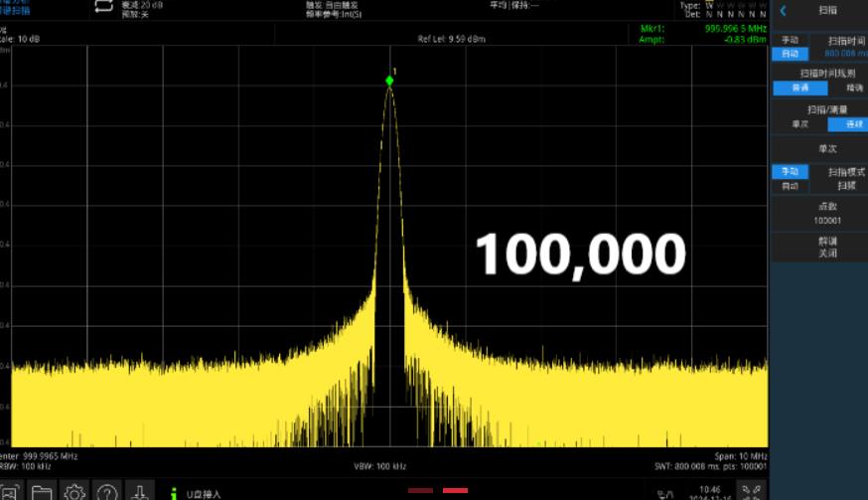868x500 pixels.
Task: Click the back arrow in the sweep panel
Action: pos(784,10)
